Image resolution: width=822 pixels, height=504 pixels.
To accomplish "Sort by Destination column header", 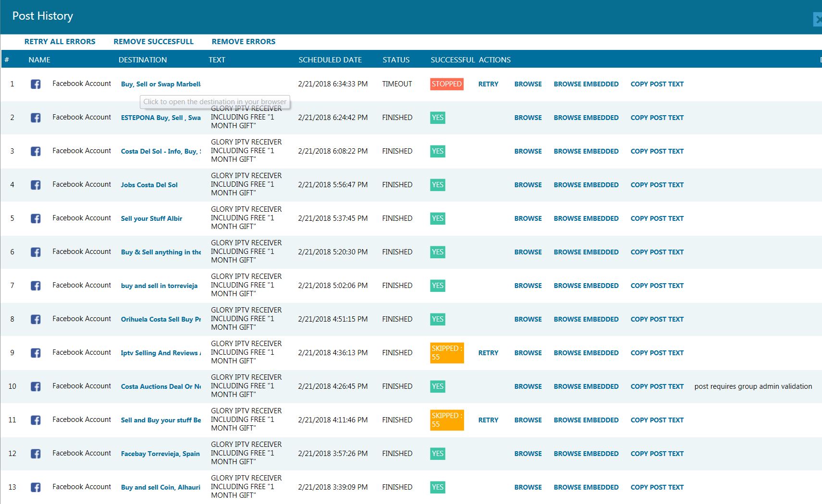I will click(143, 60).
